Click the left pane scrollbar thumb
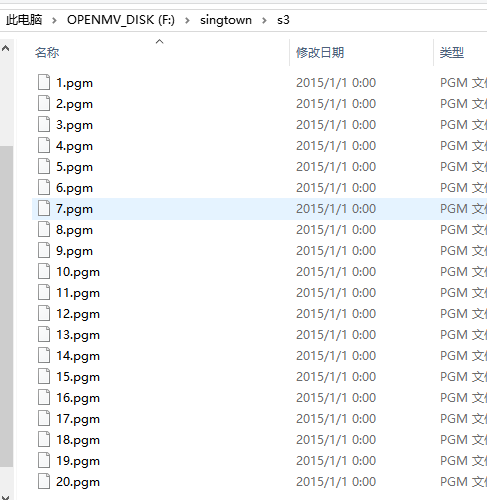Screen dimensions: 487x500 point(6,306)
